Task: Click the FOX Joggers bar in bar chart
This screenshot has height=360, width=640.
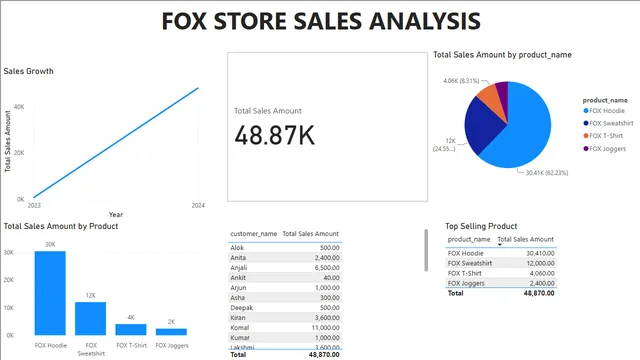Action: point(171,332)
